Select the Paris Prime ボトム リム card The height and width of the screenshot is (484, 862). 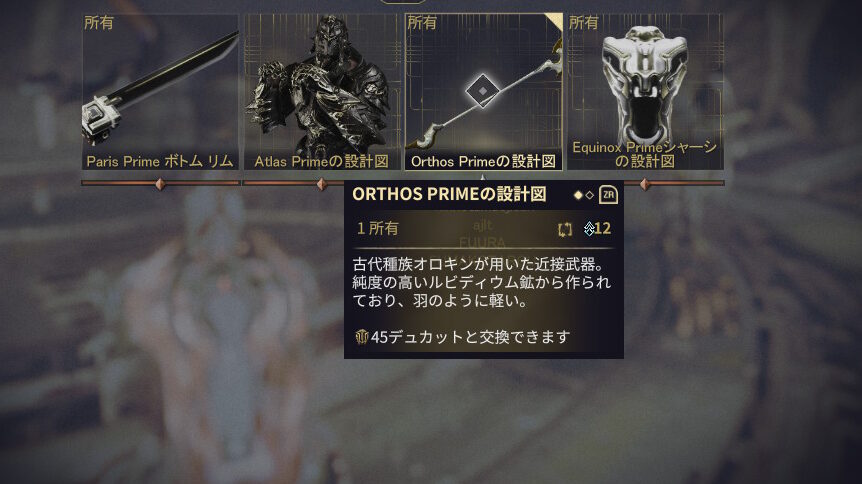click(x=160, y=92)
